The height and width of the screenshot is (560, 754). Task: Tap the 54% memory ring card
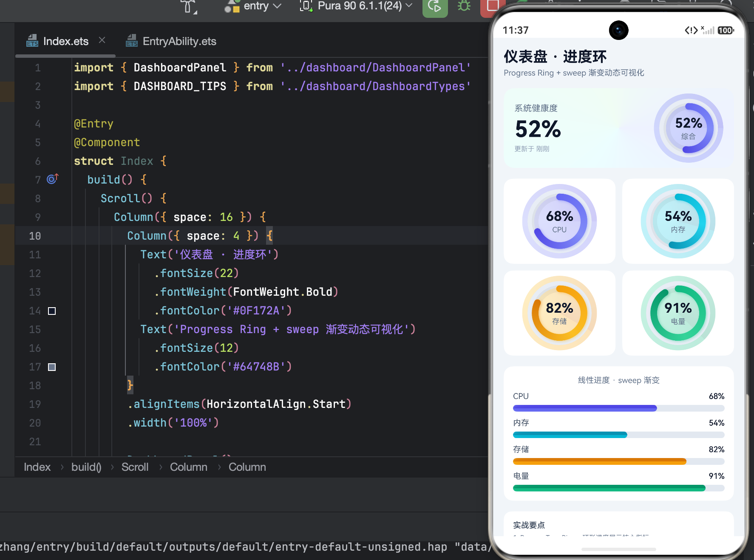click(678, 221)
